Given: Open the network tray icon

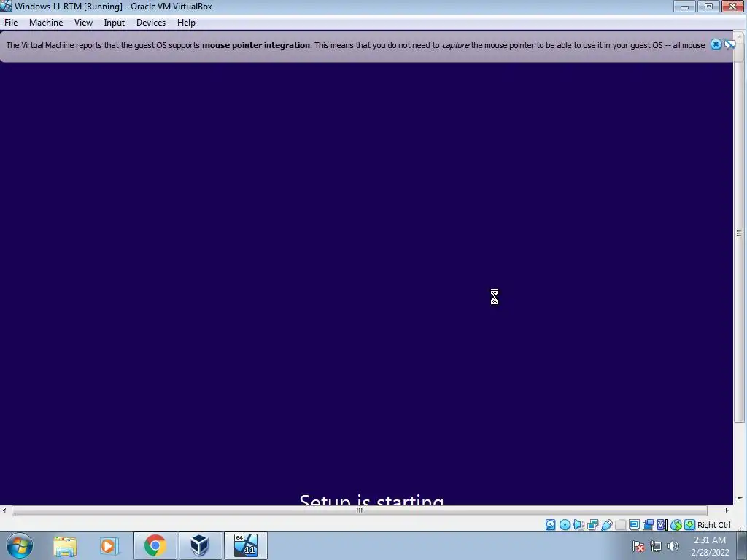Looking at the screenshot, I should click(x=656, y=546).
